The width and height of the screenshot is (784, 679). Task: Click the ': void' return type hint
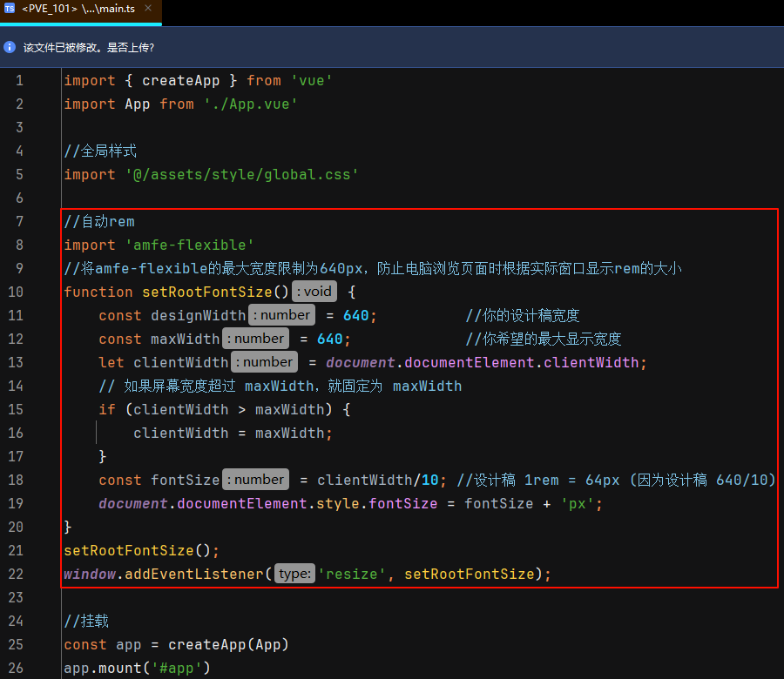(x=314, y=292)
